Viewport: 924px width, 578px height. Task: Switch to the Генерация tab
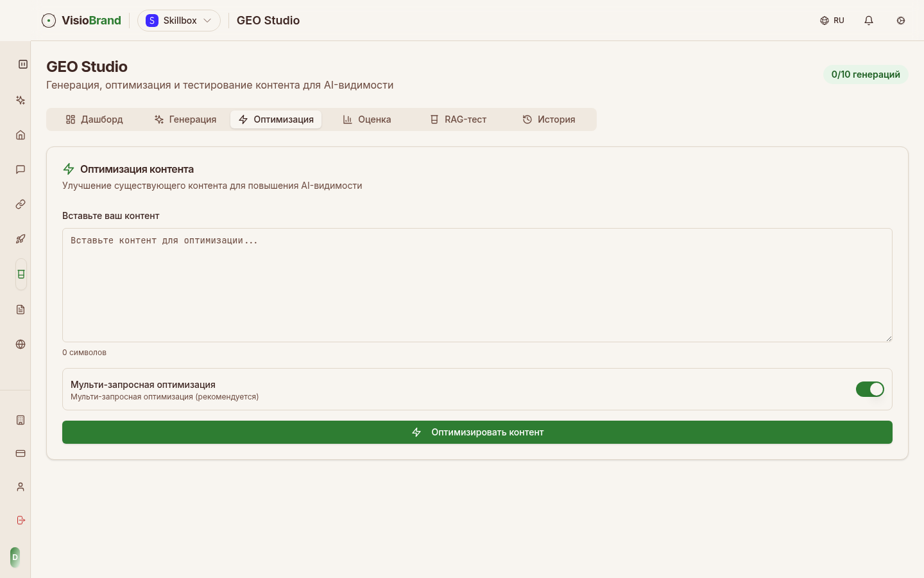pyautogui.click(x=185, y=119)
